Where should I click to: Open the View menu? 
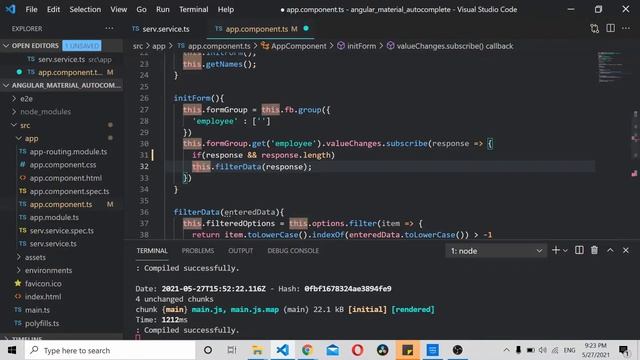click(118, 9)
